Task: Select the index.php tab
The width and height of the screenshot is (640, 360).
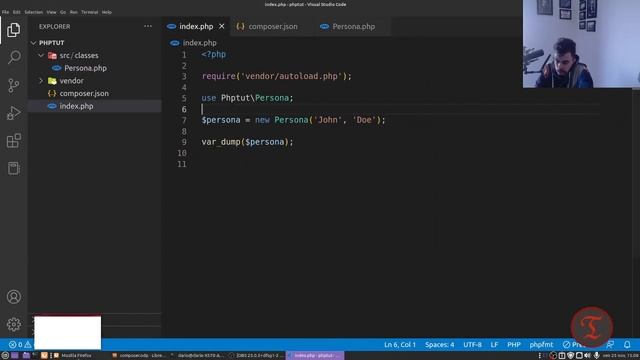Action: [196, 27]
